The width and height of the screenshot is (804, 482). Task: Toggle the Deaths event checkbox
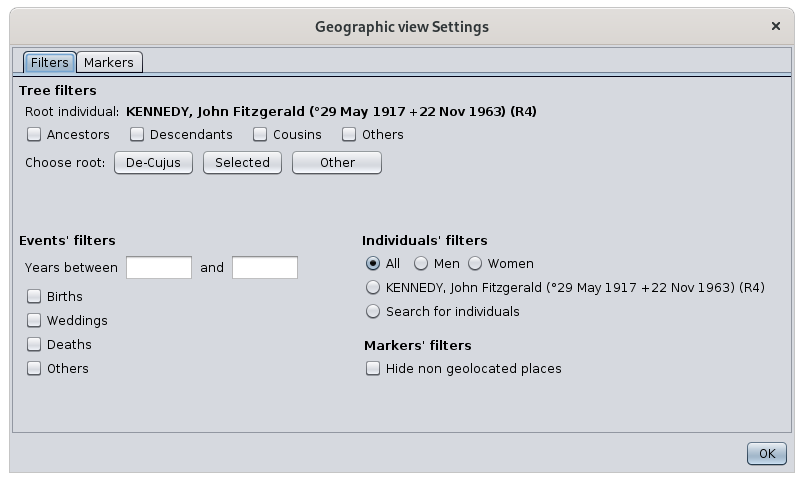34,345
